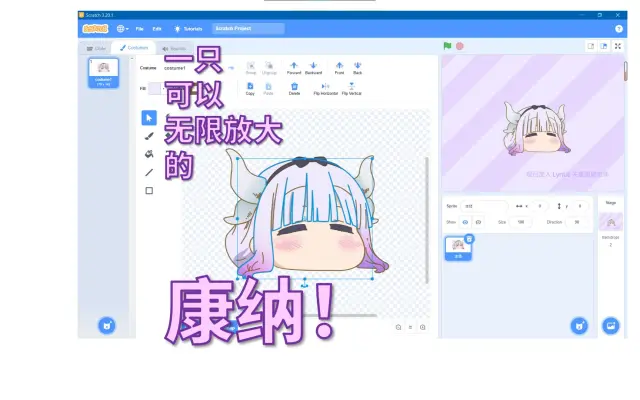Click the red stop button
The image size is (640, 400).
tap(460, 46)
